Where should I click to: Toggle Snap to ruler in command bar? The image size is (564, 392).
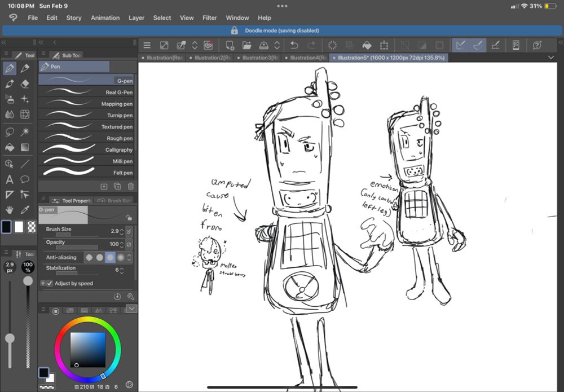(x=460, y=45)
